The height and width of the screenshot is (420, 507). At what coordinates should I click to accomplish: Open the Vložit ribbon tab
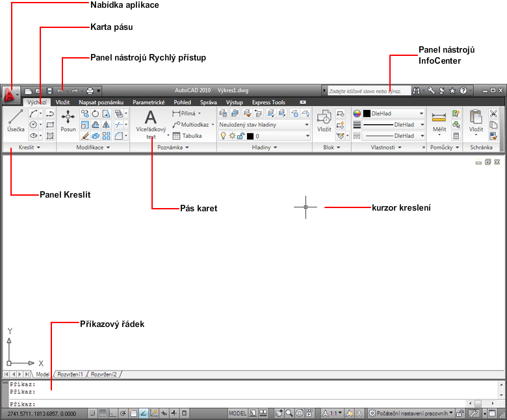click(x=62, y=103)
